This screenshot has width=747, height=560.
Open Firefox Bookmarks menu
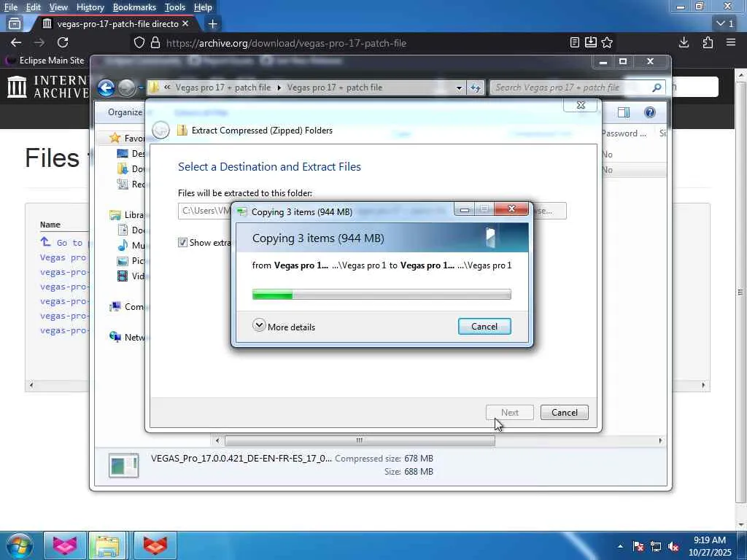134,7
